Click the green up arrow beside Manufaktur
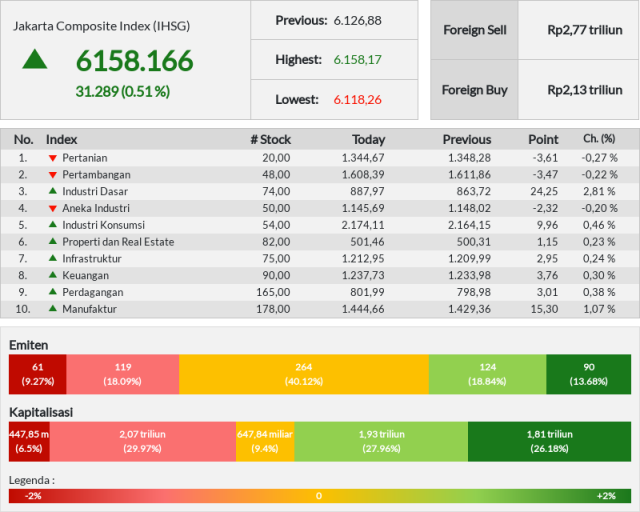This screenshot has height=512, width=640. [x=53, y=308]
